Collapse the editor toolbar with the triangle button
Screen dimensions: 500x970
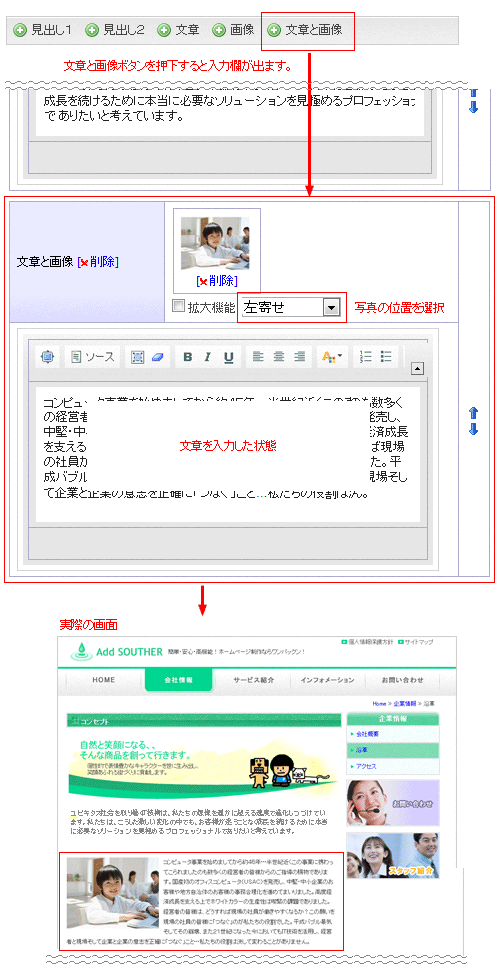[418, 369]
